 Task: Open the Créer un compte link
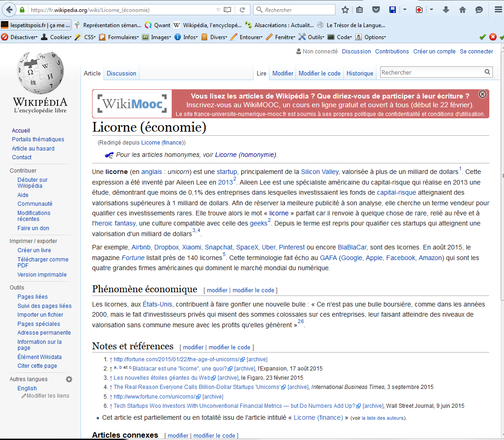click(434, 52)
